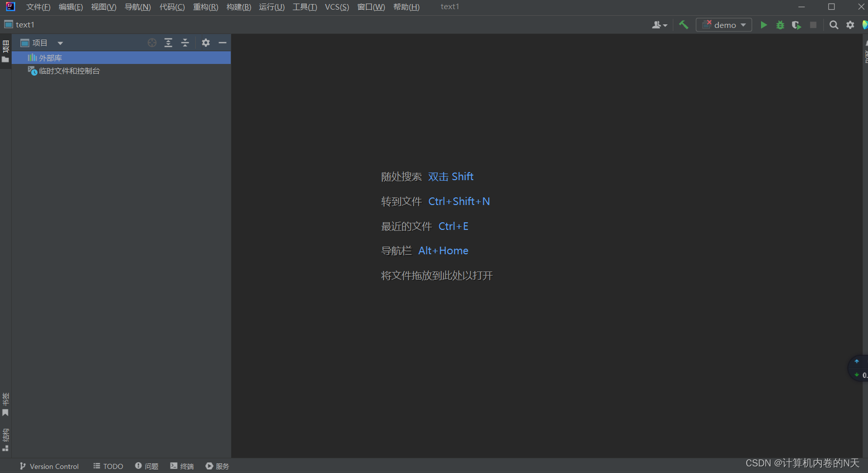
Task: Click the Alt+Home shortcut hint
Action: click(x=443, y=251)
